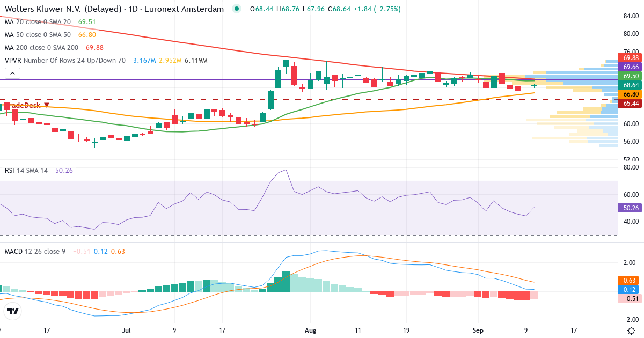Image resolution: width=644 pixels, height=338 pixels.
Task: Click the MACD legend histogram value -0.51
Action: 81,251
